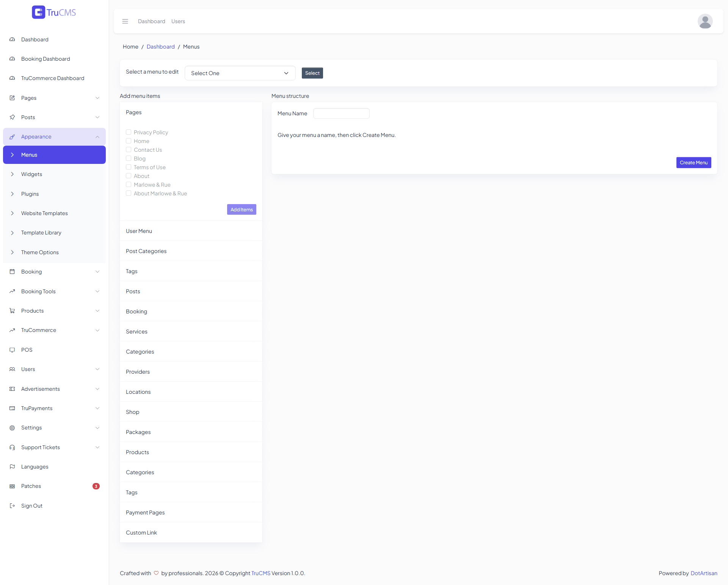Click the TruCommerce chart icon in sidebar

[12, 330]
